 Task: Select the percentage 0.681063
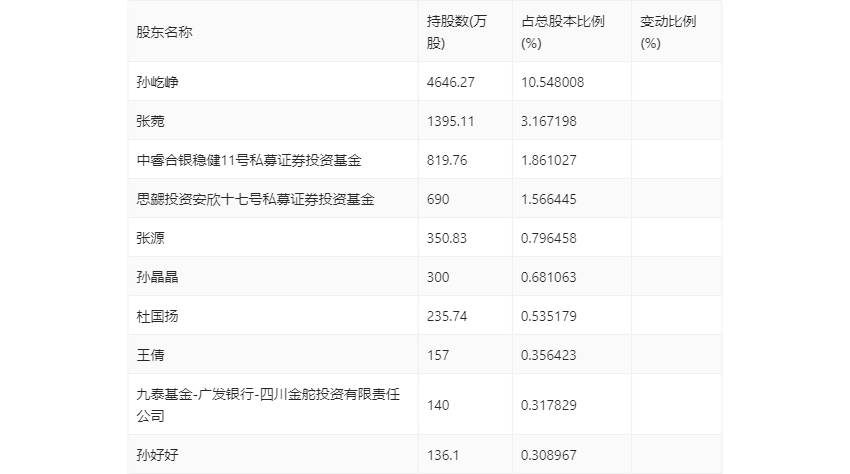click(x=549, y=277)
